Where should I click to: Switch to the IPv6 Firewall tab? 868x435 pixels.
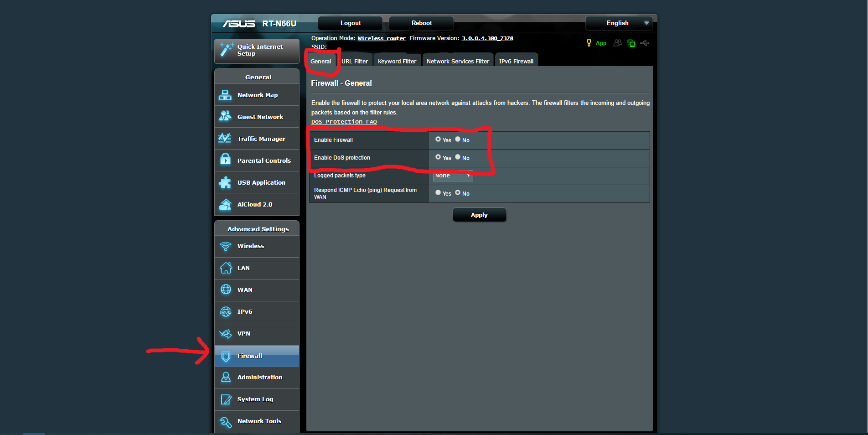[x=516, y=60]
